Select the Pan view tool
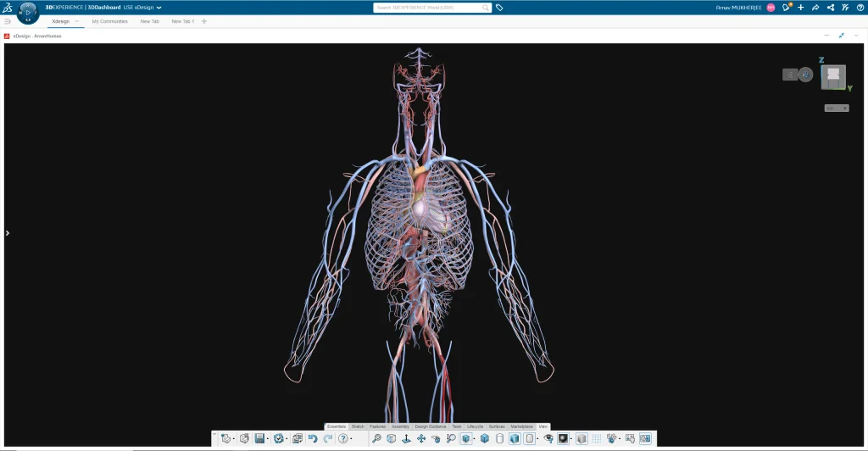 point(421,438)
